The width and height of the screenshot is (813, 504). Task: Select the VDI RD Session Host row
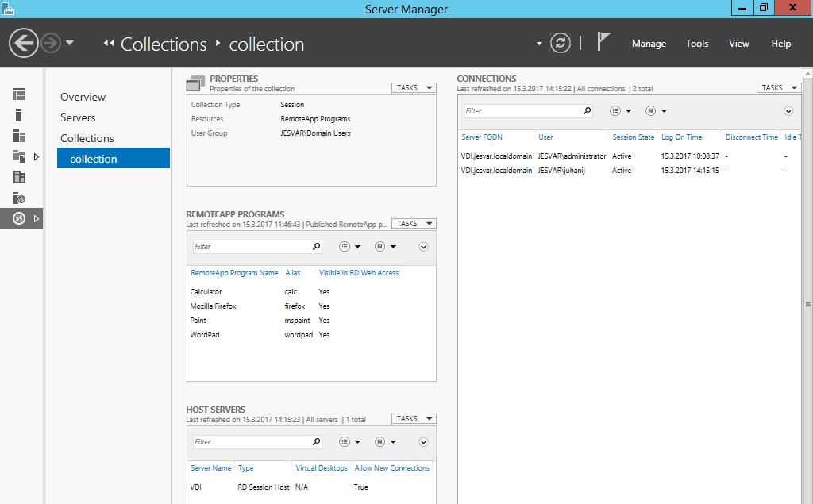coord(311,487)
